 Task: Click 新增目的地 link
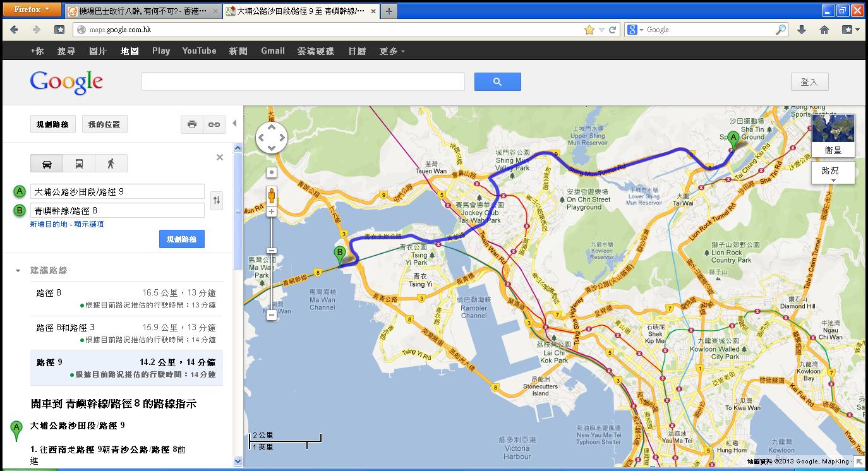pyautogui.click(x=49, y=224)
